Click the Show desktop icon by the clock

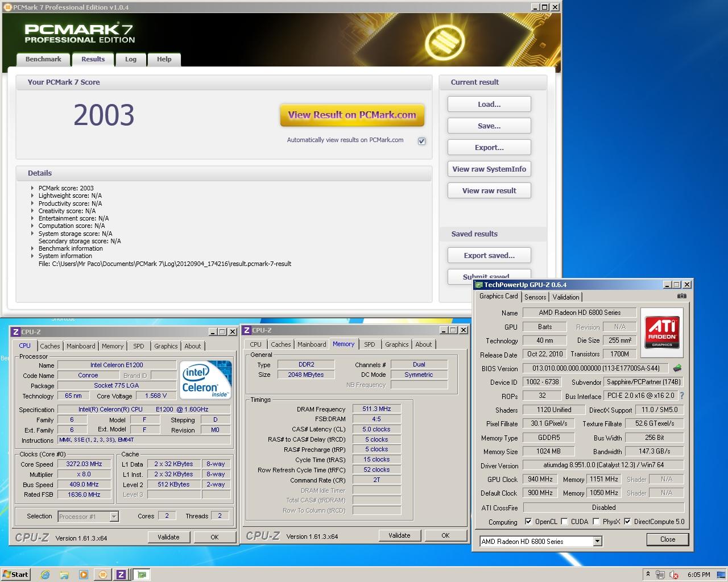pos(722,575)
